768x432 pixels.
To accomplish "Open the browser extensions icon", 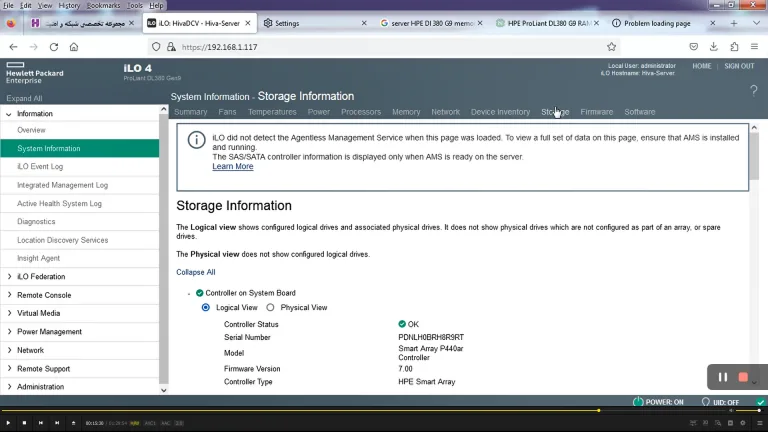I will point(734,47).
